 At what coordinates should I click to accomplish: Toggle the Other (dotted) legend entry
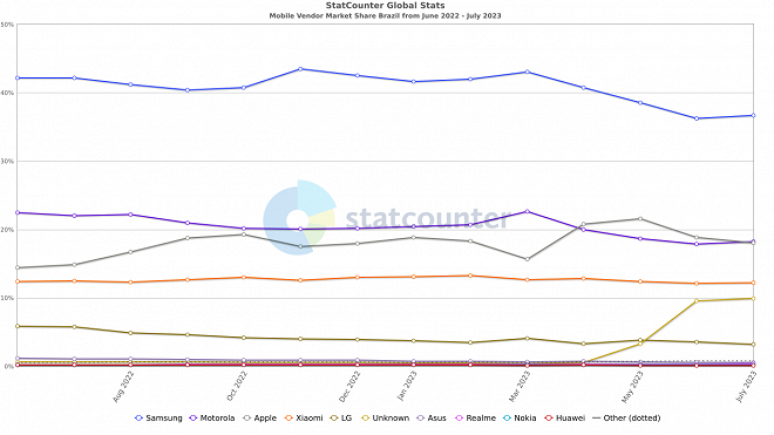628,418
